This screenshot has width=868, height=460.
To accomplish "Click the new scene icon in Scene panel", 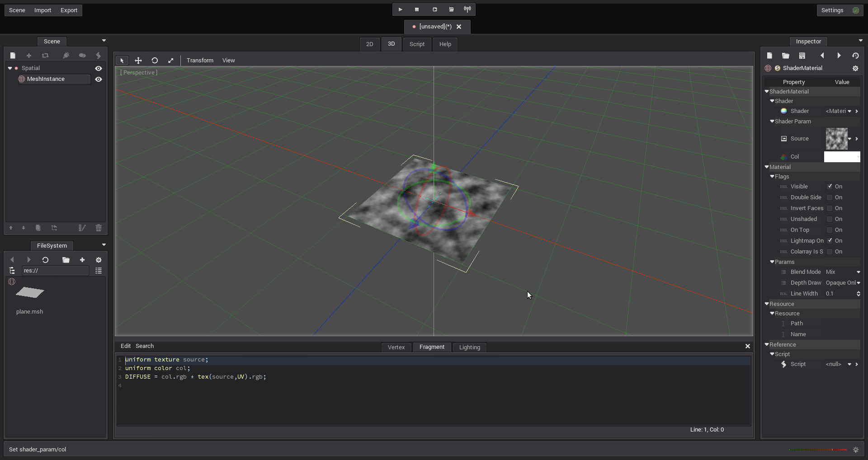I will [13, 56].
